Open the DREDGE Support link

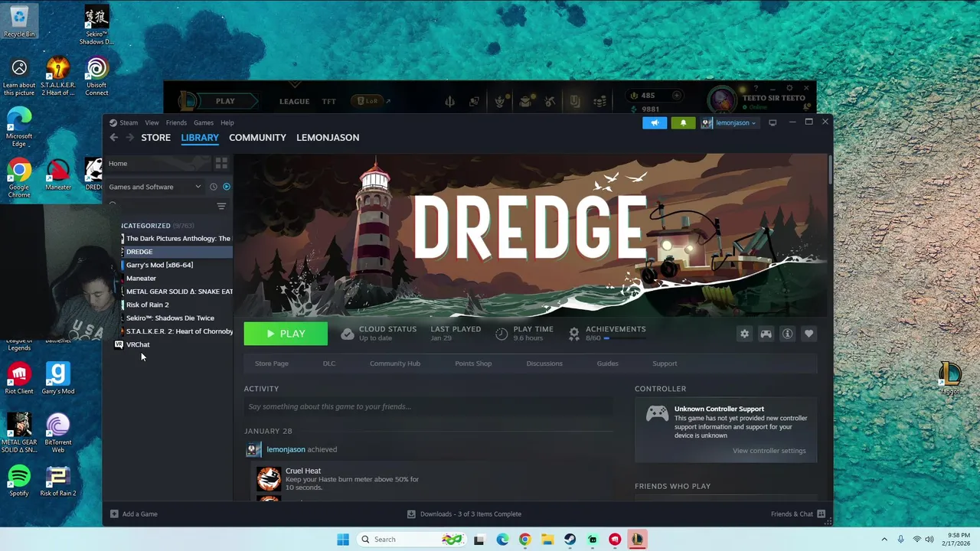click(665, 364)
